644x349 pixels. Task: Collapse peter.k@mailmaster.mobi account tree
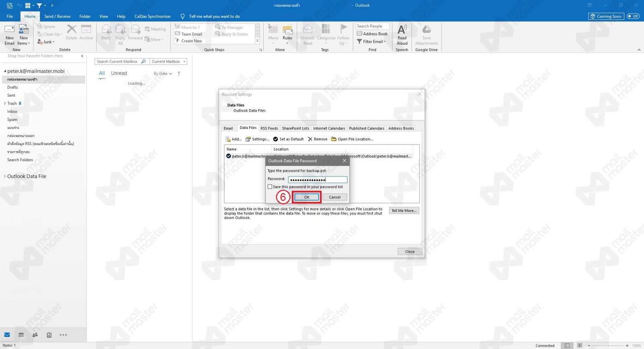click(5, 71)
